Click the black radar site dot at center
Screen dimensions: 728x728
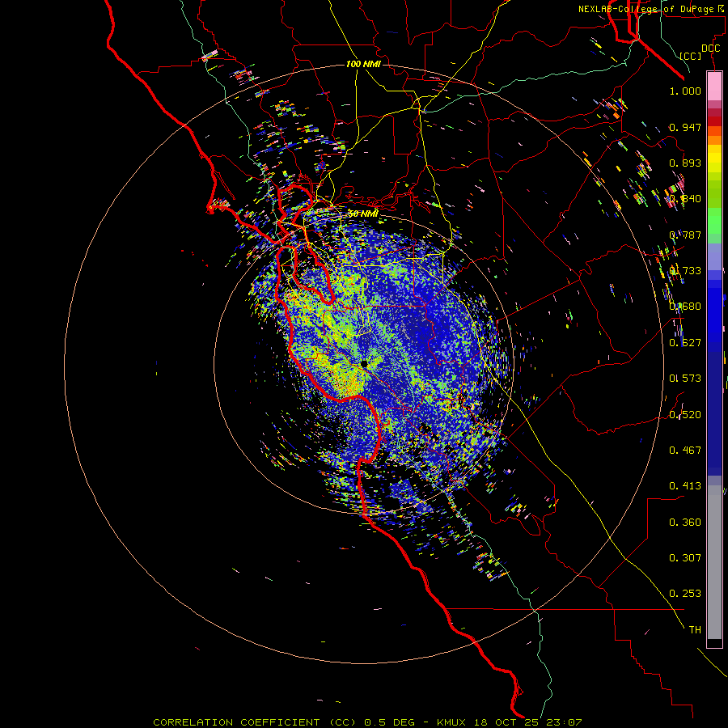tap(364, 363)
